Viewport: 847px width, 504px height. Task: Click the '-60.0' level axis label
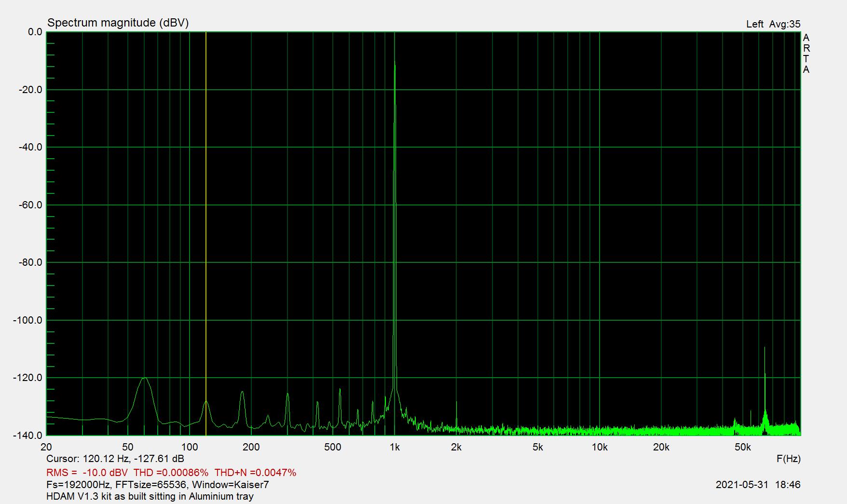coord(31,205)
